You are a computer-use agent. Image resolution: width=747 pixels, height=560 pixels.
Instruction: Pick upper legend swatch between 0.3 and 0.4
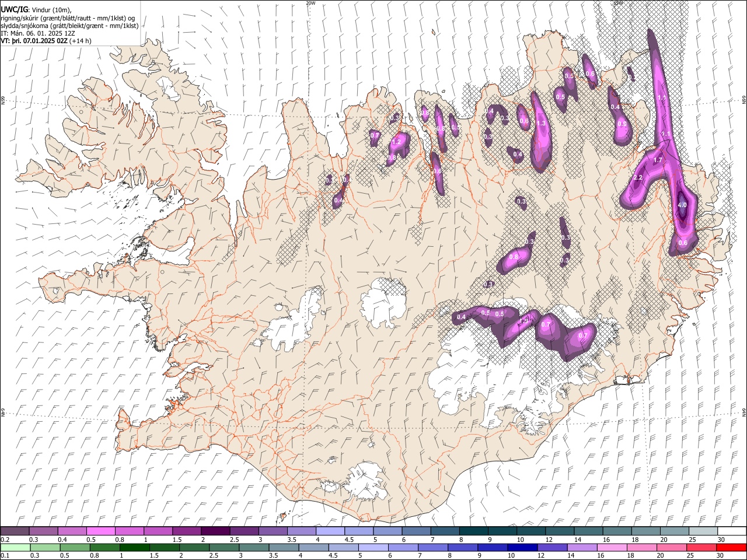tap(43, 531)
